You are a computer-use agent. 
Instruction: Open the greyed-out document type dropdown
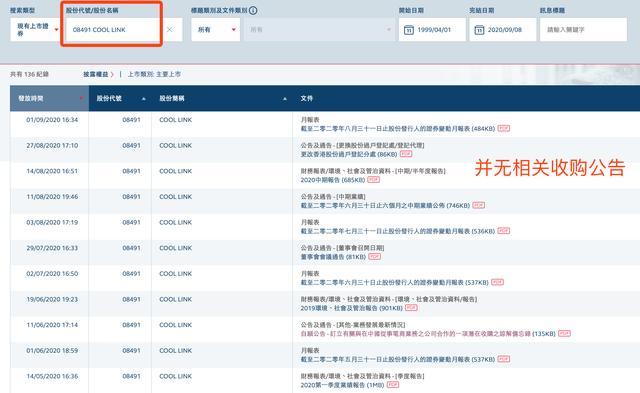click(x=320, y=29)
